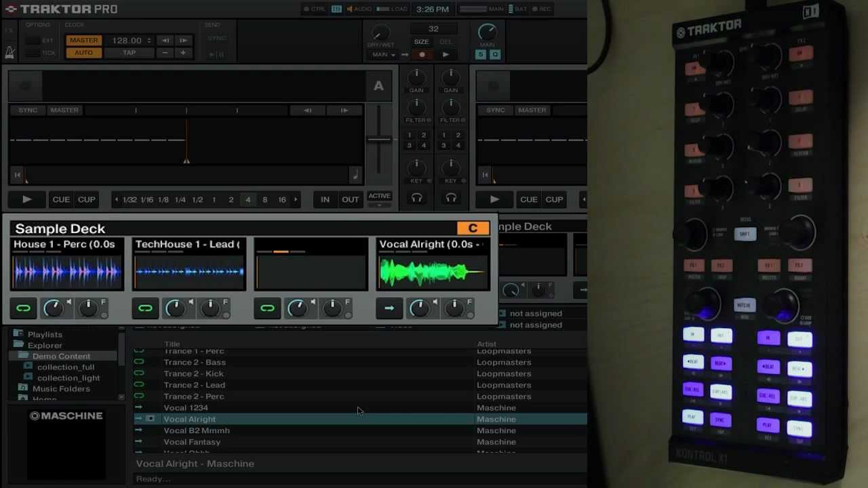This screenshot has width=868, height=488.
Task: Enable SYNC on Deck A
Action: click(x=28, y=110)
